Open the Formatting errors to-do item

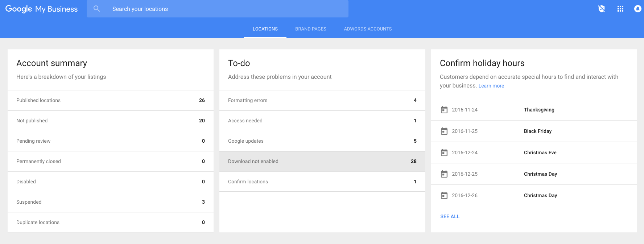click(x=322, y=100)
